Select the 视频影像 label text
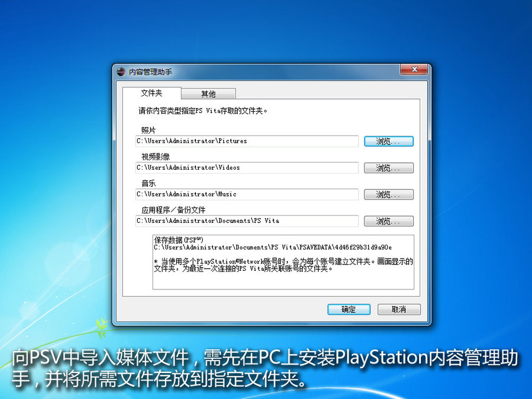The height and width of the screenshot is (399, 532). tap(155, 157)
